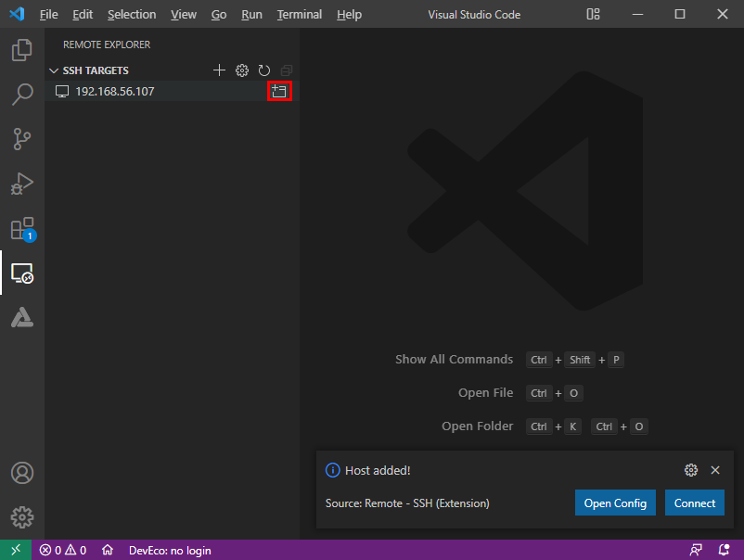The width and height of the screenshot is (744, 560).
Task: Open the View menu
Action: point(184,15)
